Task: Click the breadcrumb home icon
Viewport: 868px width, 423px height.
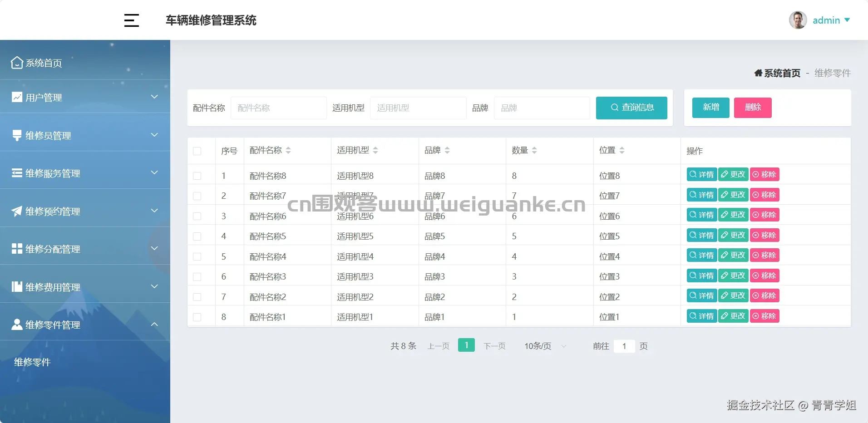Action: tap(758, 73)
